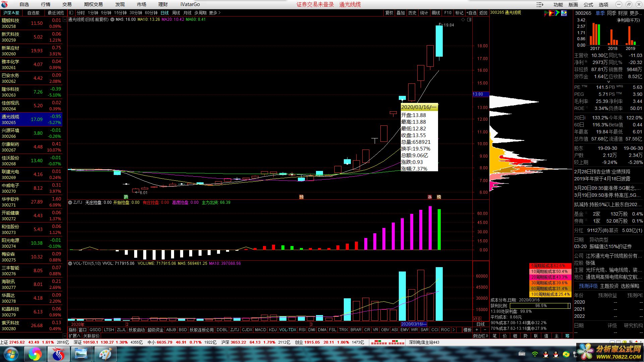The height and width of the screenshot is (362, 644).
Task: Click the 跌 marker on the price chart
Action: point(126,197)
